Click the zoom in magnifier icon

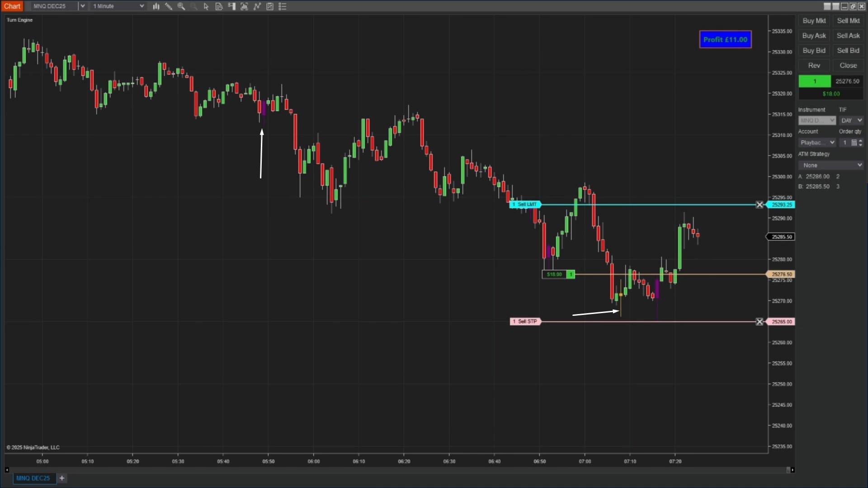181,6
